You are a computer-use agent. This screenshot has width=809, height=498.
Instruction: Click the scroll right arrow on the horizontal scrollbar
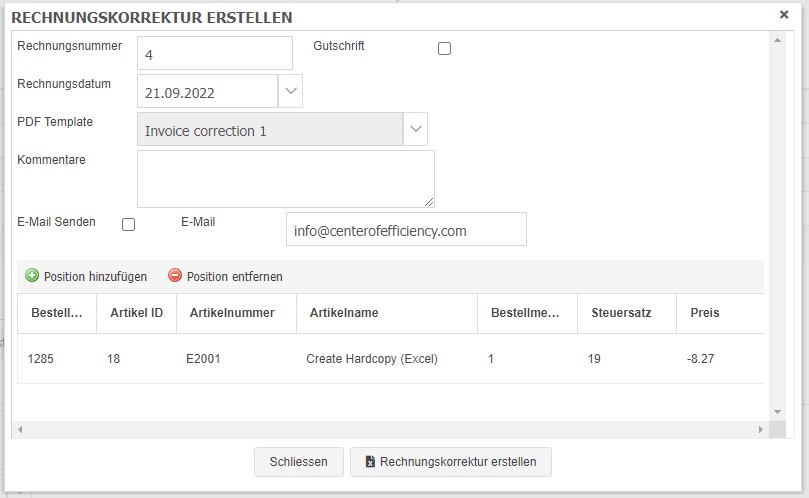coord(761,429)
